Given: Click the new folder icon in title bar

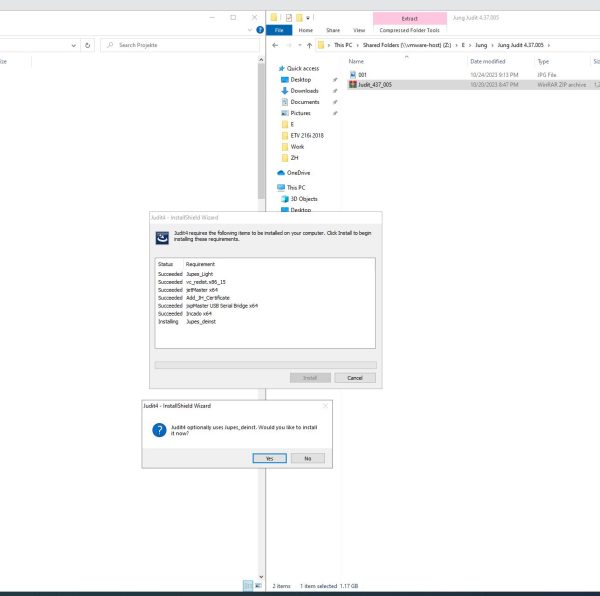Looking at the screenshot, I should coord(299,18).
